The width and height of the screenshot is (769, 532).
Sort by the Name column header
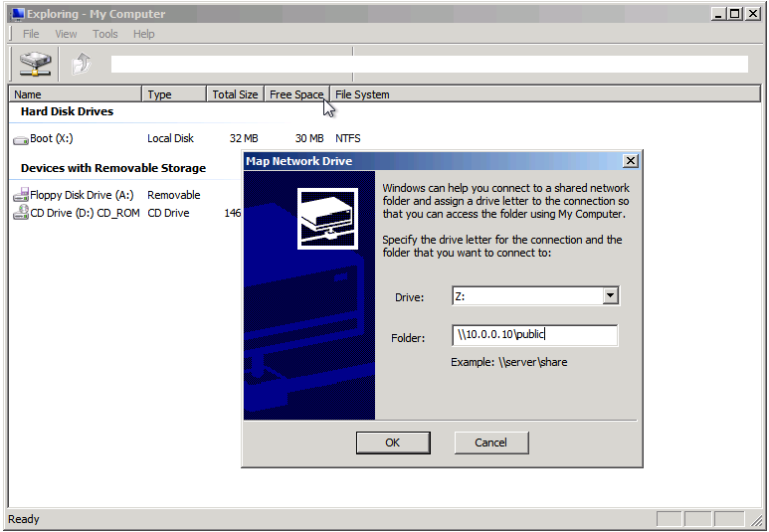click(76, 94)
